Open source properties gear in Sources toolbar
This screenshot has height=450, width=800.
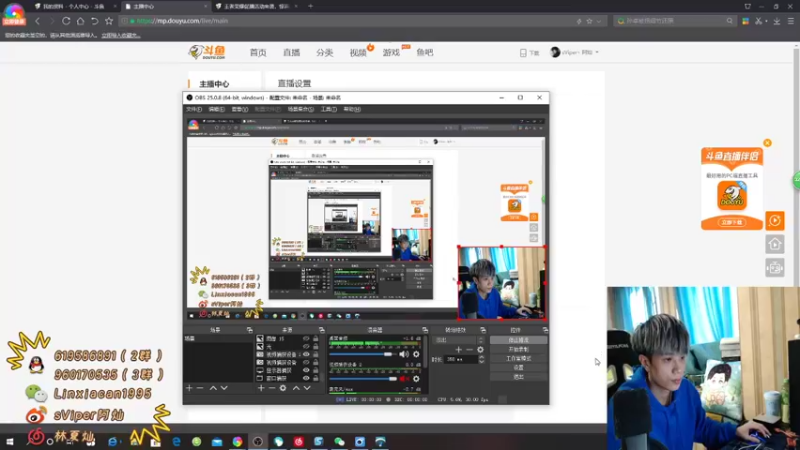tap(283, 388)
